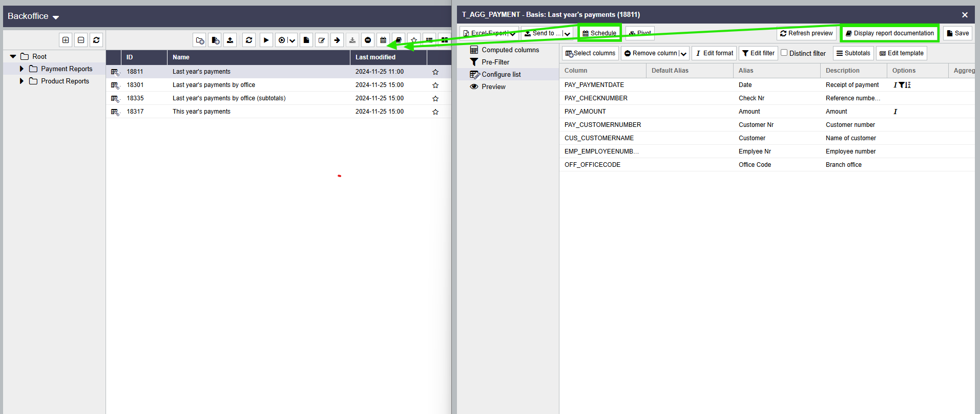Open the Remove column dropdown arrow
The image size is (980, 414).
683,53
